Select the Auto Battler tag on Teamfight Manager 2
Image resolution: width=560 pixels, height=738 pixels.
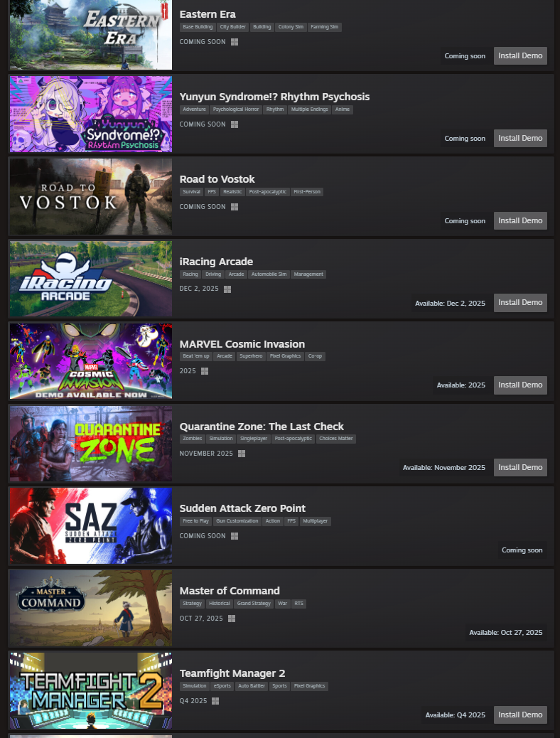[x=252, y=686]
